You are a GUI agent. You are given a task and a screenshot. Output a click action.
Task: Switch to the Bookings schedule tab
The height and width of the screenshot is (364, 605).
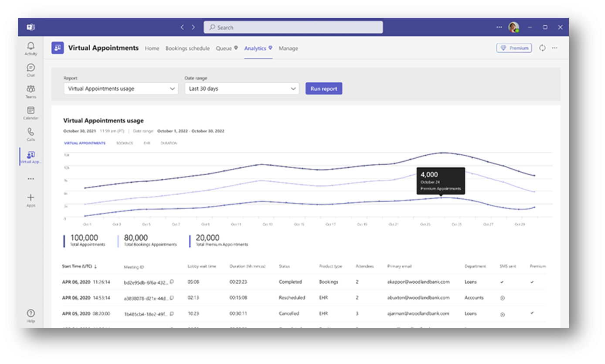[x=187, y=48]
